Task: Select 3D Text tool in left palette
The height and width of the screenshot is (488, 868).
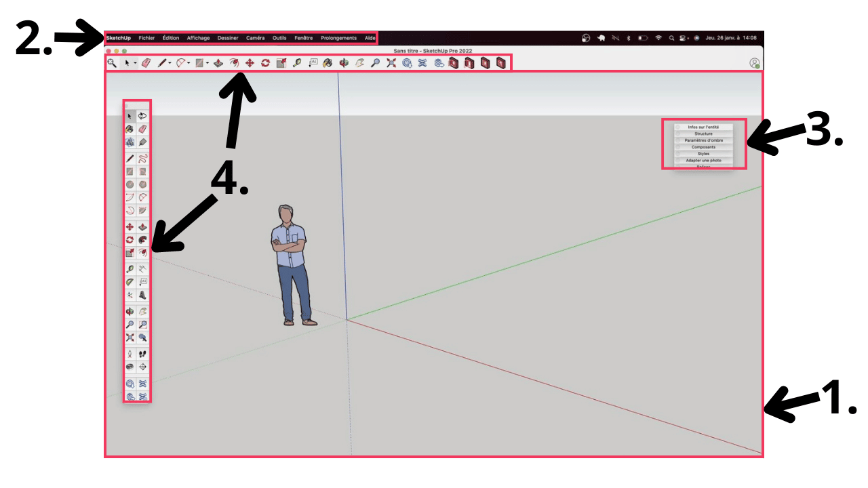Action: 142,294
